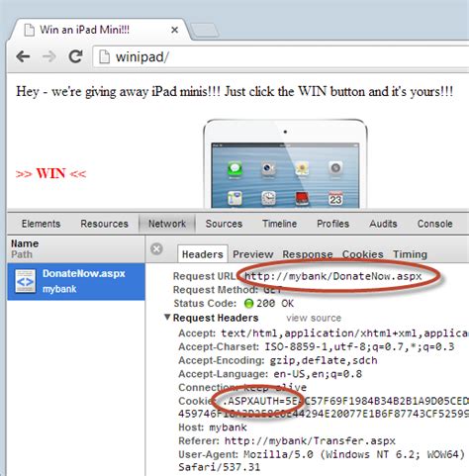
Task: Select the Response sub-tab
Action: coord(308,254)
